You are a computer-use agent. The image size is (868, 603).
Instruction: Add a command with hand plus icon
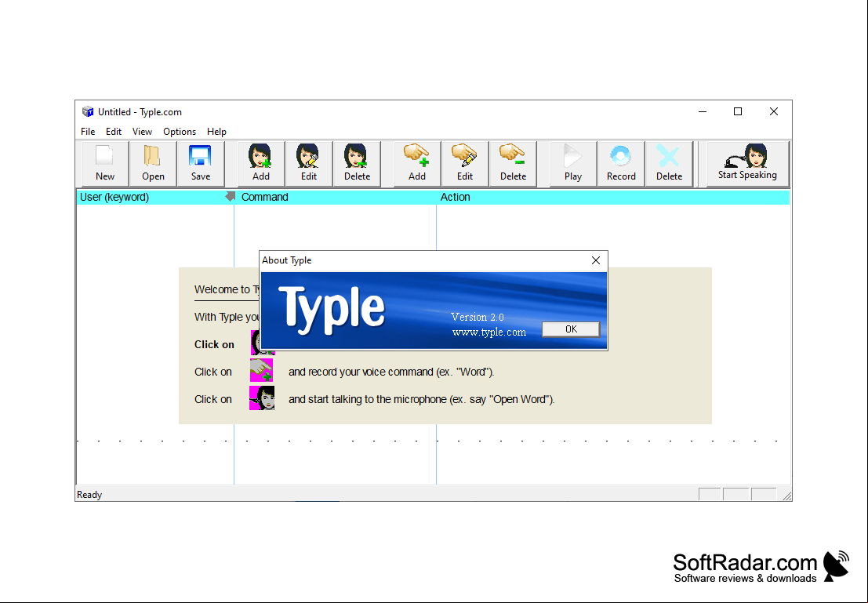(x=417, y=163)
